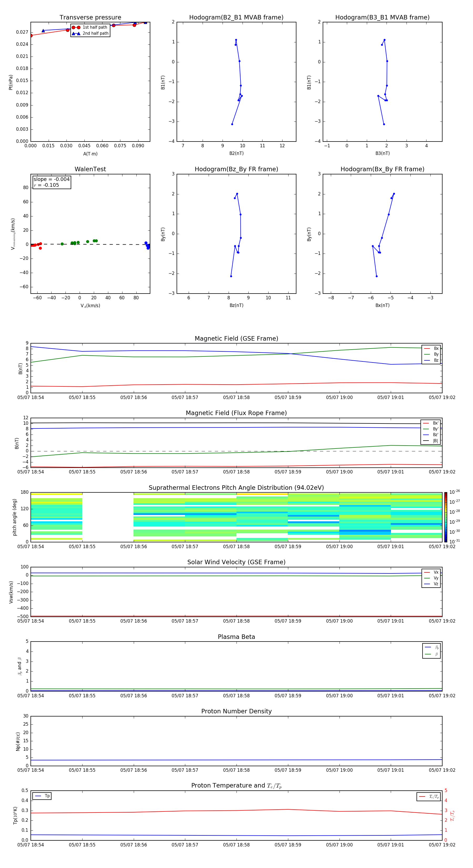Screen dimensions: 473x868
Task: Select the Bz' legend entry in the Flux Rope panel
Action: pos(431,435)
